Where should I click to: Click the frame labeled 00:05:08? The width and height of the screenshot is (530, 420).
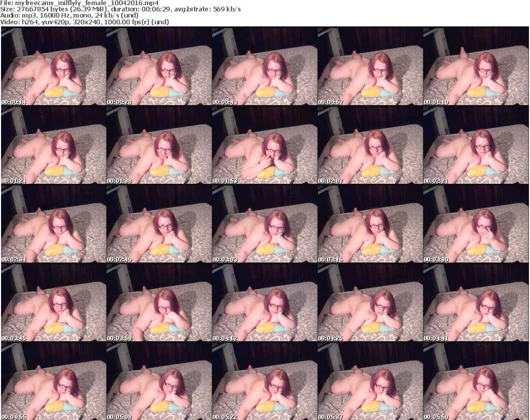[159, 381]
